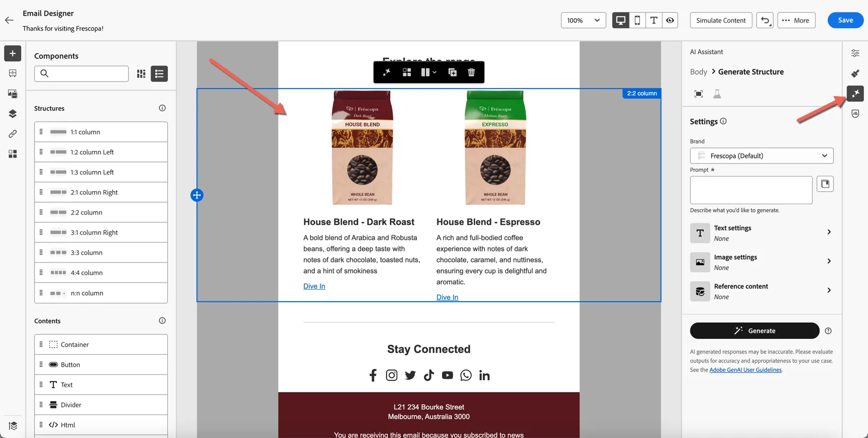Open Brand dropdown Frescopa (Default)
868x438 pixels.
click(x=762, y=156)
